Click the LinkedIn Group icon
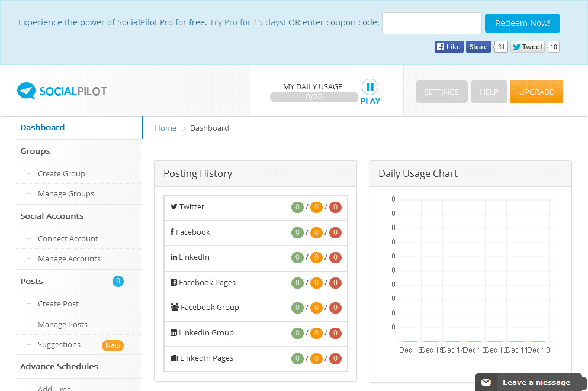 tap(173, 332)
